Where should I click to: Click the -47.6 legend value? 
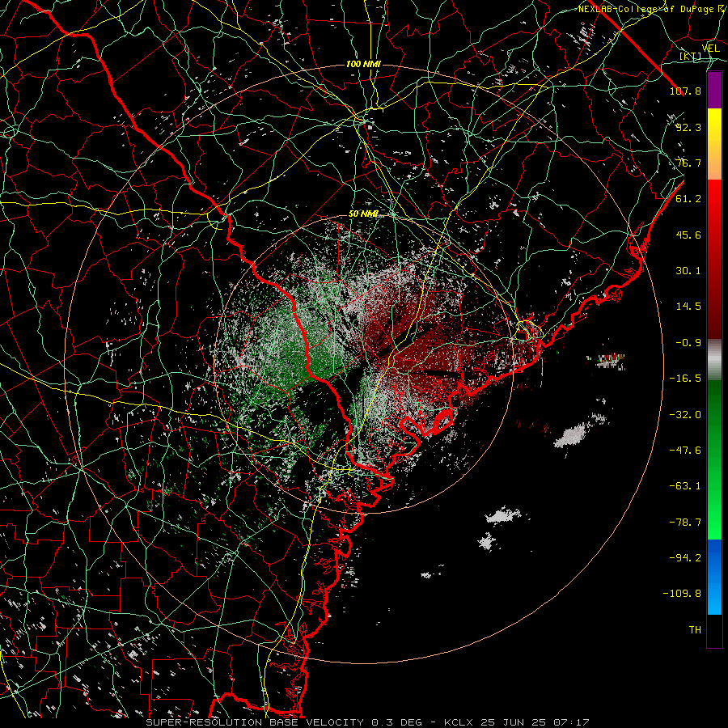tap(685, 451)
